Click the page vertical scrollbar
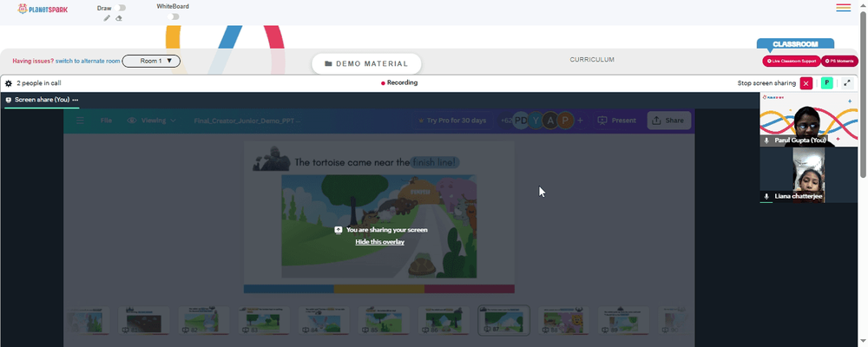The height and width of the screenshot is (347, 868). [864, 94]
